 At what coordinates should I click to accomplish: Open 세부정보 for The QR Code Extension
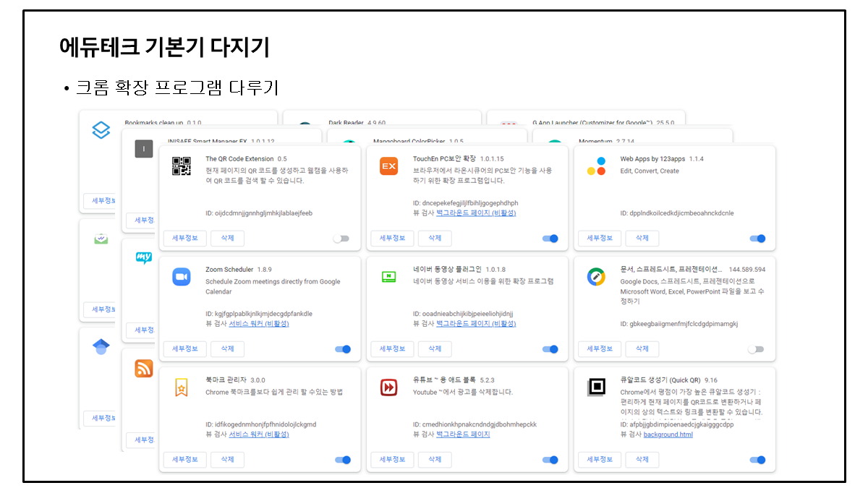tap(185, 238)
